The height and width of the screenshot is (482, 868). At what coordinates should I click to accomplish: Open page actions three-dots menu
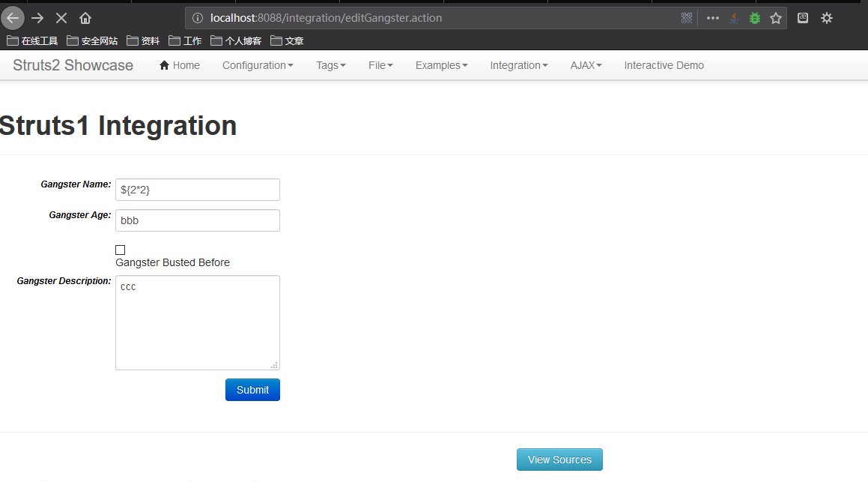pyautogui.click(x=713, y=18)
